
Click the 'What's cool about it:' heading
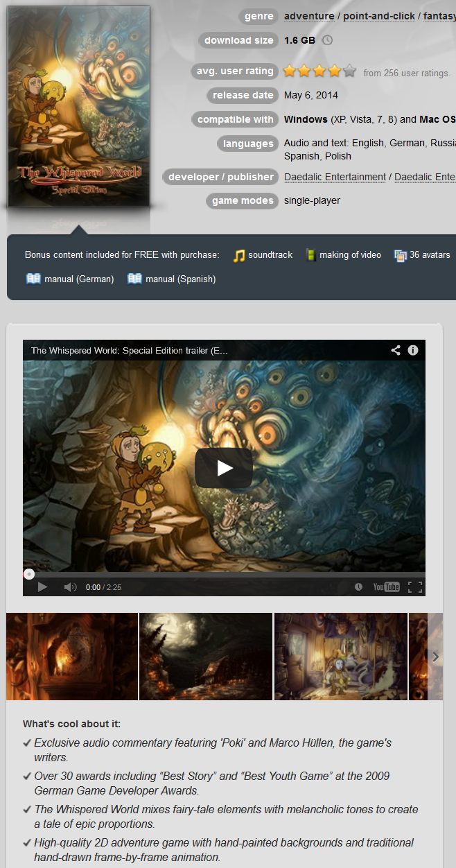(72, 724)
